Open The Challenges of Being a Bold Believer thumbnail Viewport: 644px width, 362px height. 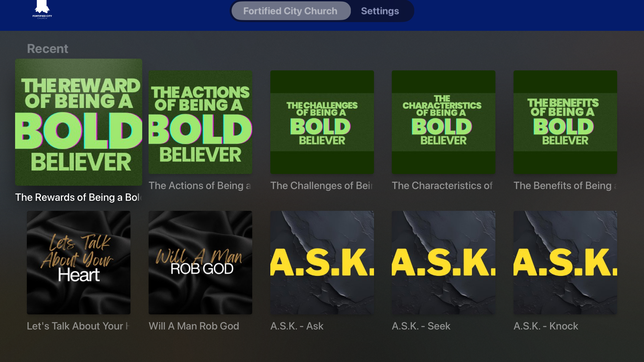(x=322, y=122)
